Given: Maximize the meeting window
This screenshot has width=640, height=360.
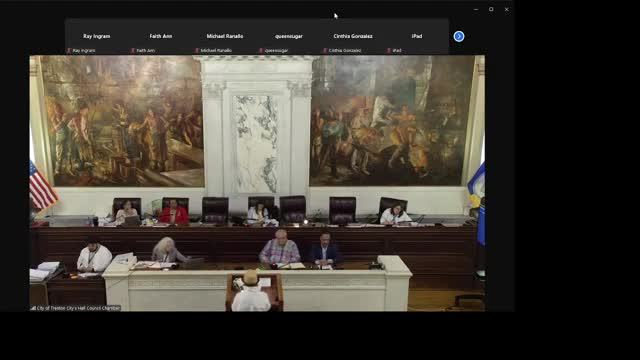Looking at the screenshot, I should coord(491,9).
